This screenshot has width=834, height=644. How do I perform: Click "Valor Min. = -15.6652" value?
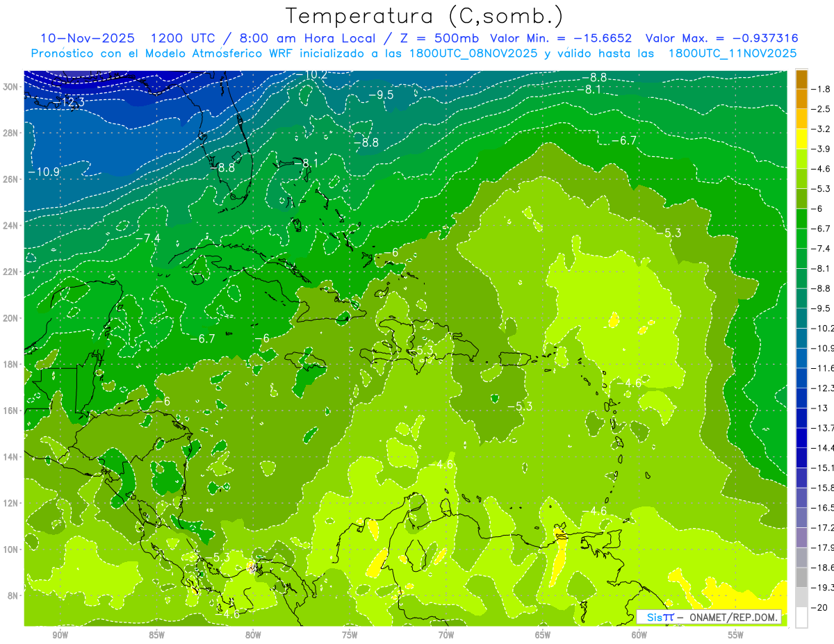(x=561, y=38)
